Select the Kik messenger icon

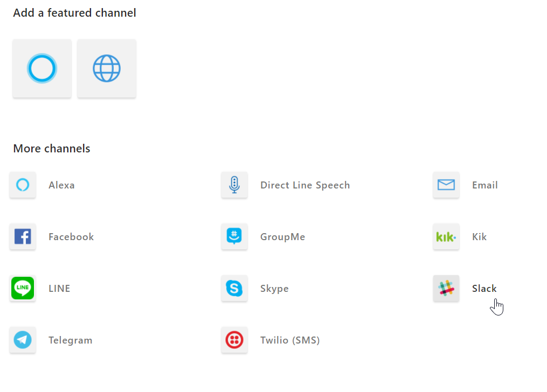[446, 236]
